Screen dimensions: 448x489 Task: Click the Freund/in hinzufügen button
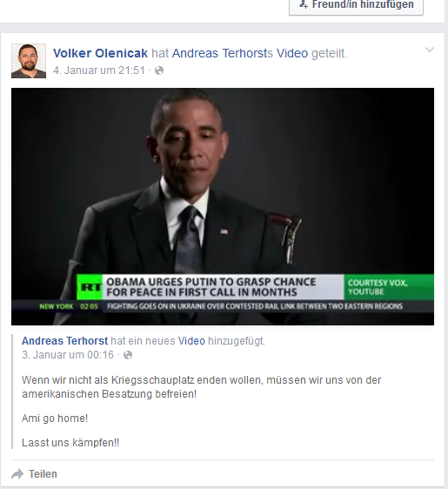pyautogui.click(x=356, y=5)
